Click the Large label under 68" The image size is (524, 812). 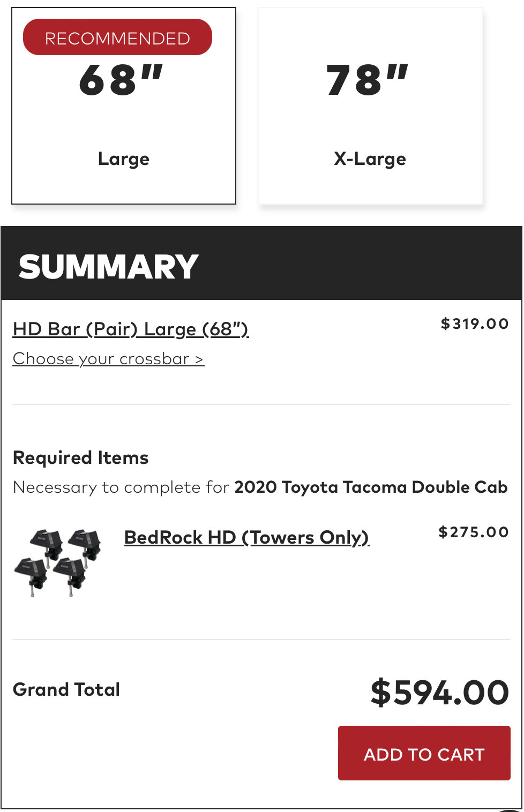pos(124,159)
